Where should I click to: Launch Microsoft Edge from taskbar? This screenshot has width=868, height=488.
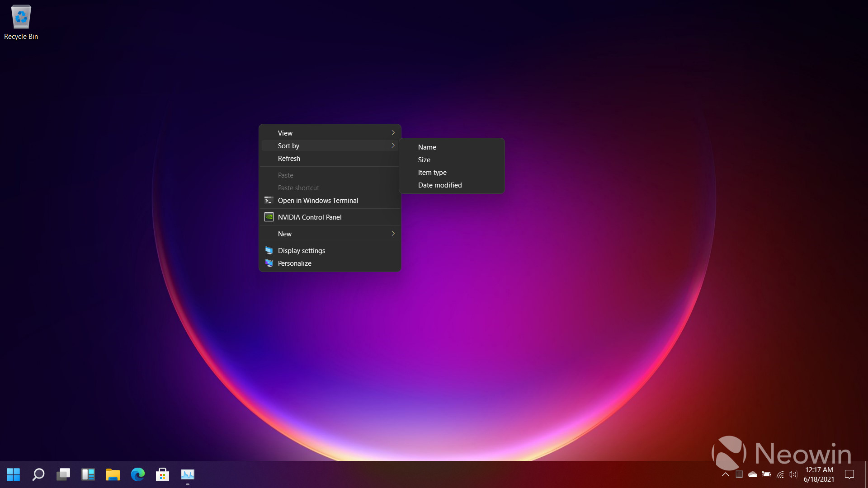pyautogui.click(x=138, y=474)
